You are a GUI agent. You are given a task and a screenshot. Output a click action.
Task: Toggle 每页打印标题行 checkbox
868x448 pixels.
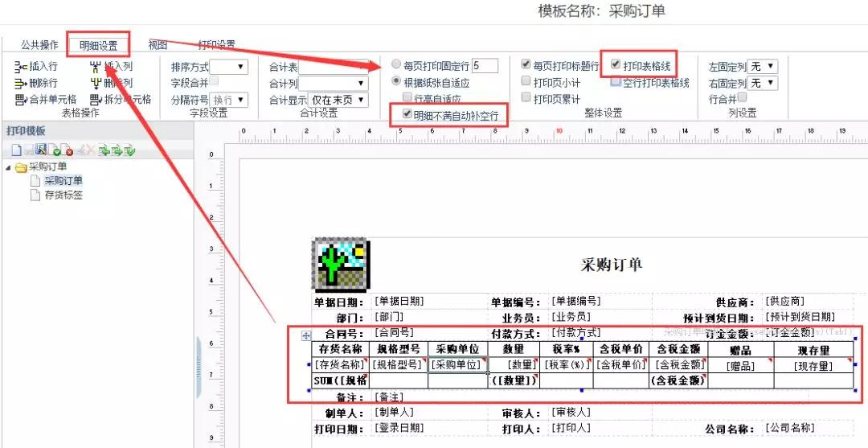526,64
